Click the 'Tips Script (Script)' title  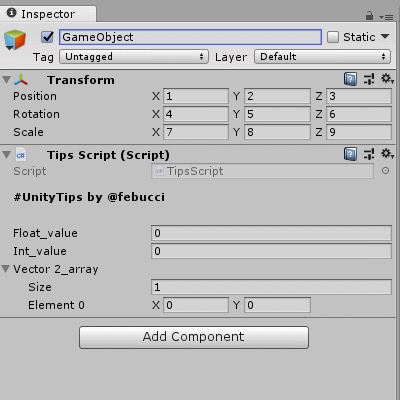tap(108, 155)
